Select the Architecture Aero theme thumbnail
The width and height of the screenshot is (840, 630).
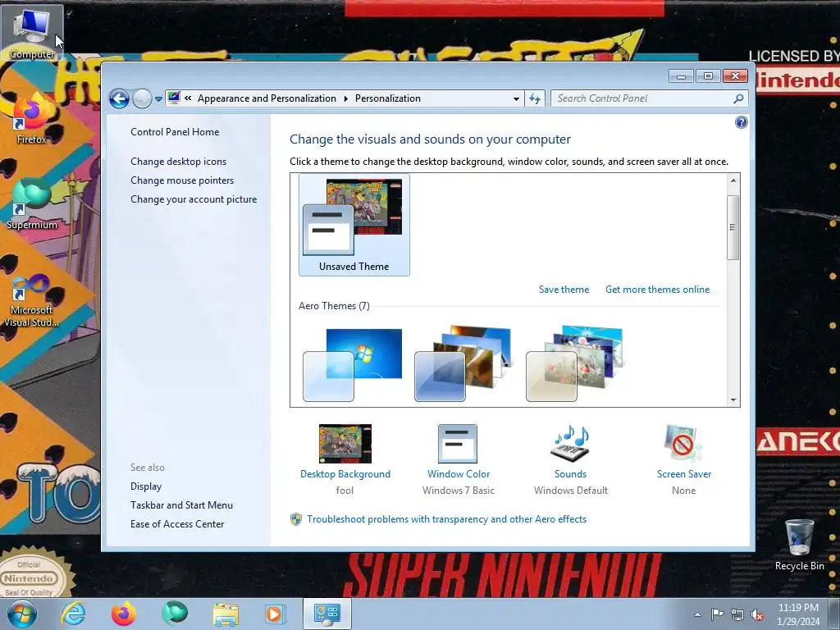(463, 363)
